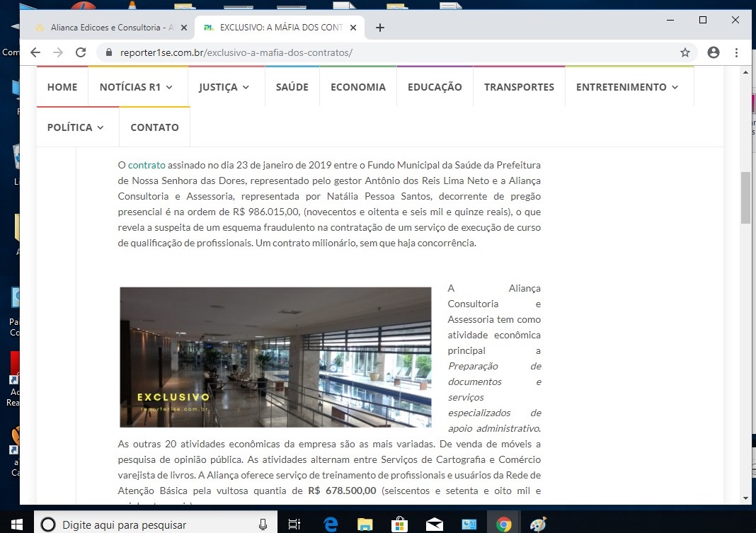Click the browser back arrow

(35, 52)
